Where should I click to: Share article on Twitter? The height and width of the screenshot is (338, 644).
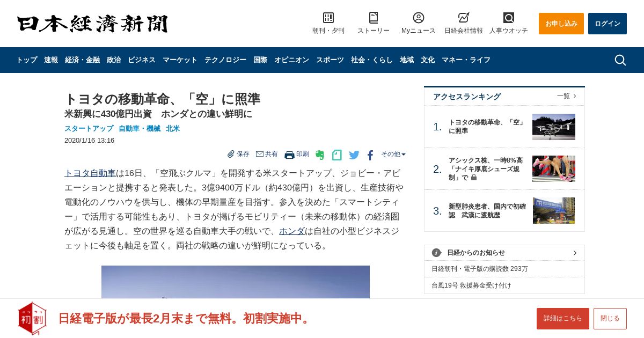click(354, 155)
